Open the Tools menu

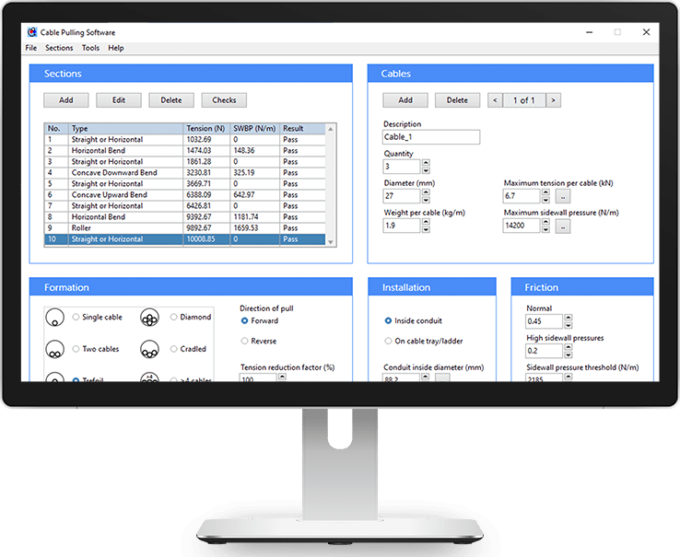pyautogui.click(x=90, y=48)
